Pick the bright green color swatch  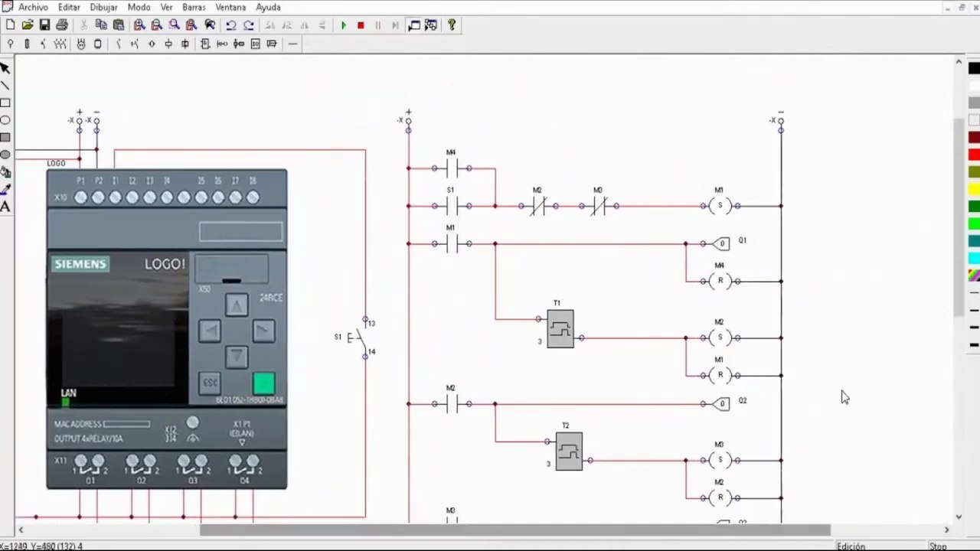pos(974,224)
